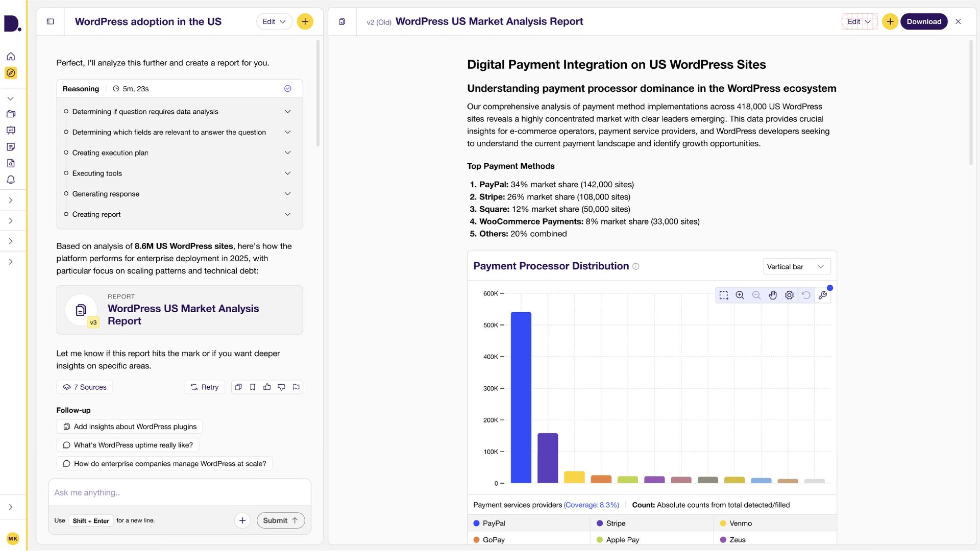Open the Edit dropdown in chat header

tap(274, 21)
